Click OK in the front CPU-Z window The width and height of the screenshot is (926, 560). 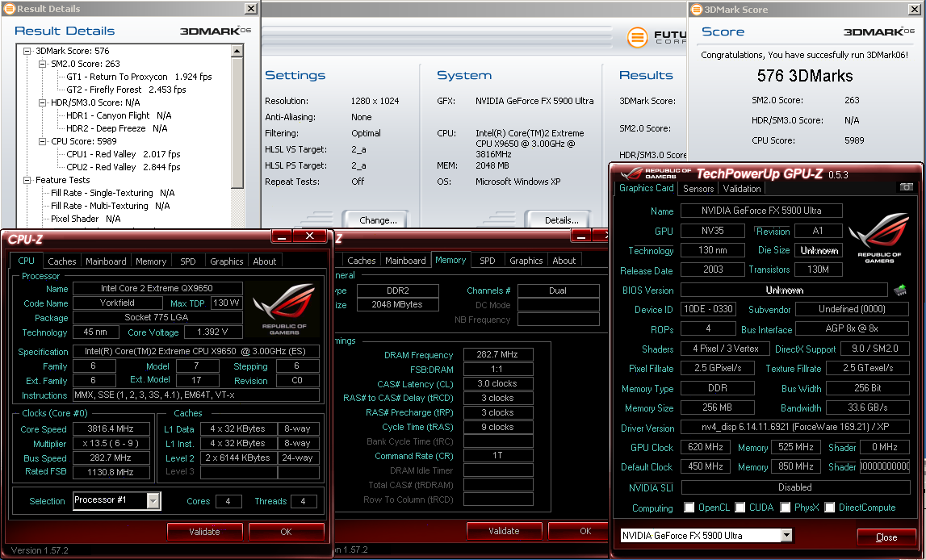click(x=286, y=531)
